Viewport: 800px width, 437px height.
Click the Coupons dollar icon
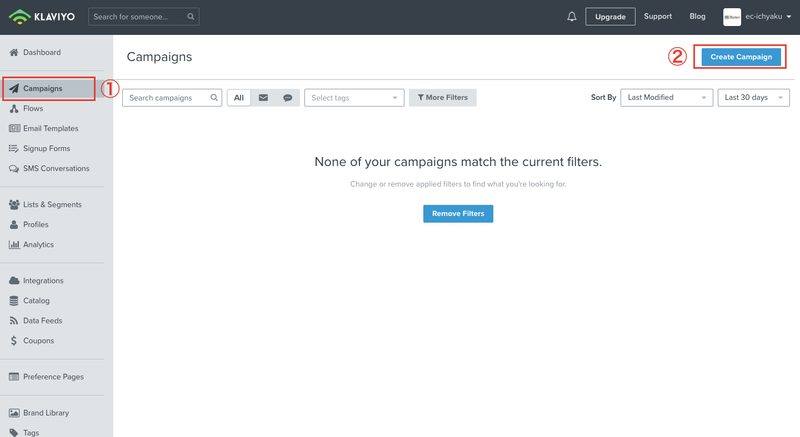tap(14, 341)
